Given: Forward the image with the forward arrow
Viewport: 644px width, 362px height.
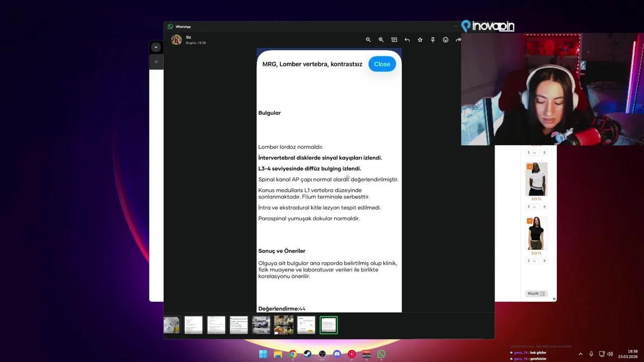Looking at the screenshot, I should pos(458,40).
